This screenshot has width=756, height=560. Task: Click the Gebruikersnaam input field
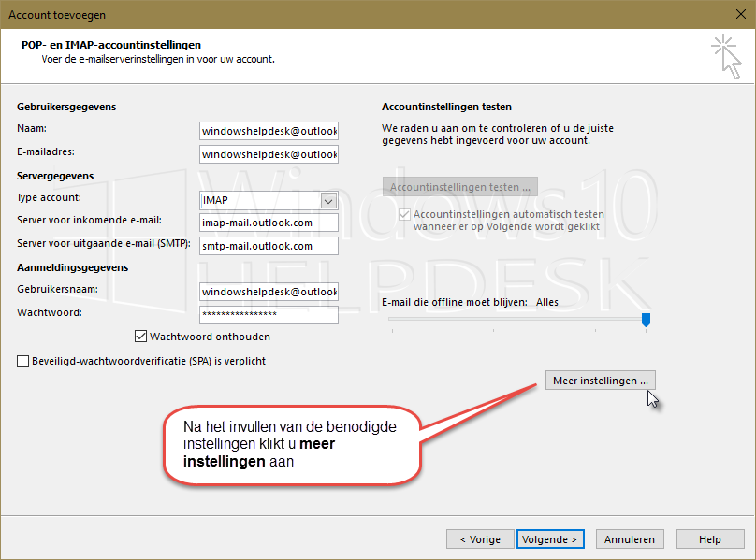(x=269, y=292)
